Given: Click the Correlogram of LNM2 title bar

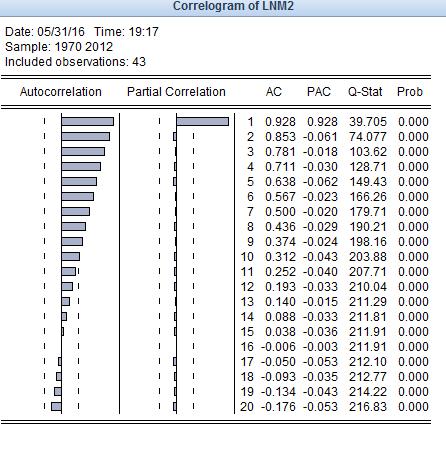Looking at the screenshot, I should coord(223,7).
